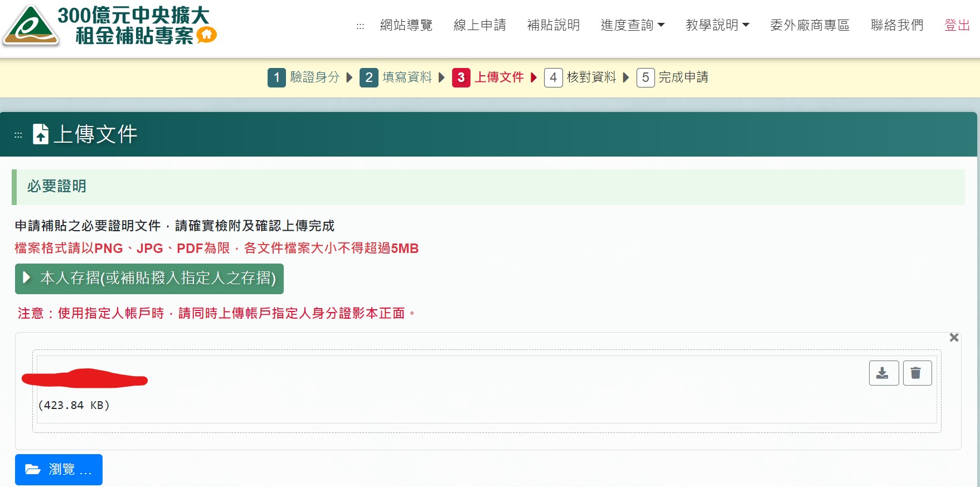
Task: Close the file upload panel with X
Action: pos(954,338)
